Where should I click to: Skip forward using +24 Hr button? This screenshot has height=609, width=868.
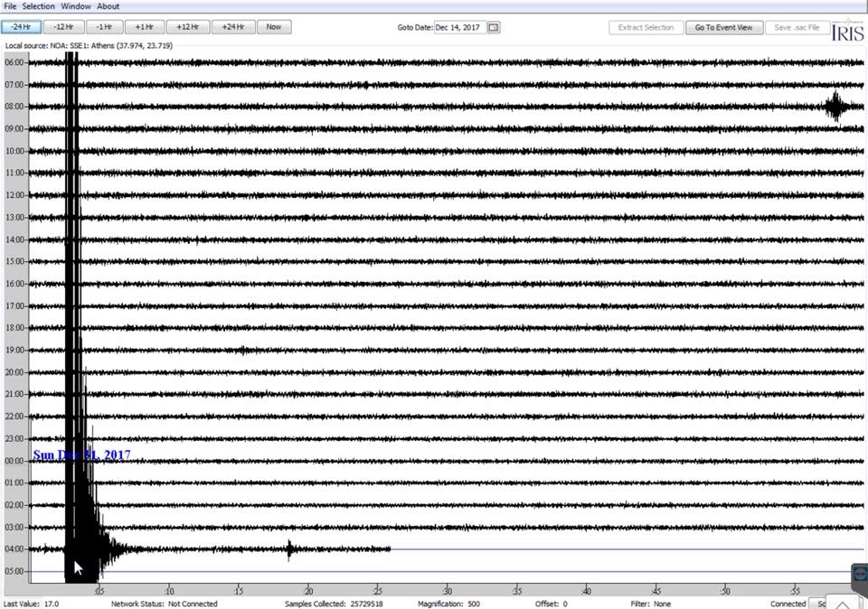click(233, 27)
